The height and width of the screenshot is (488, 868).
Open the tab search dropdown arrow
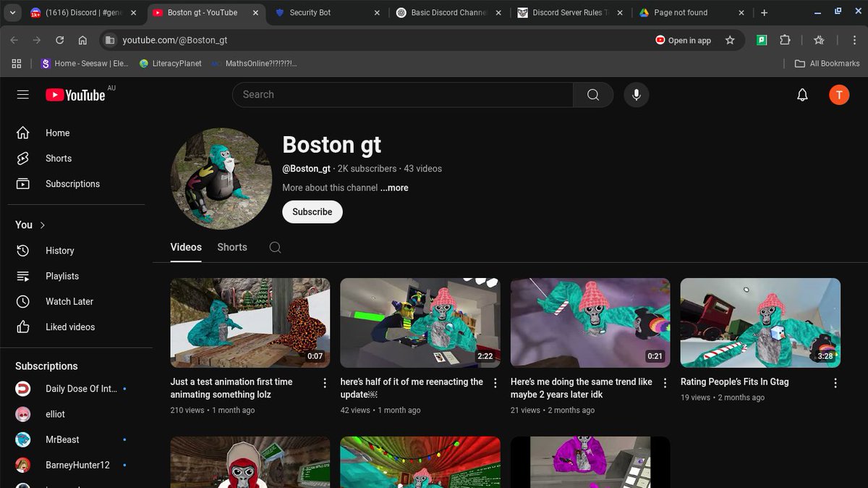(x=12, y=12)
